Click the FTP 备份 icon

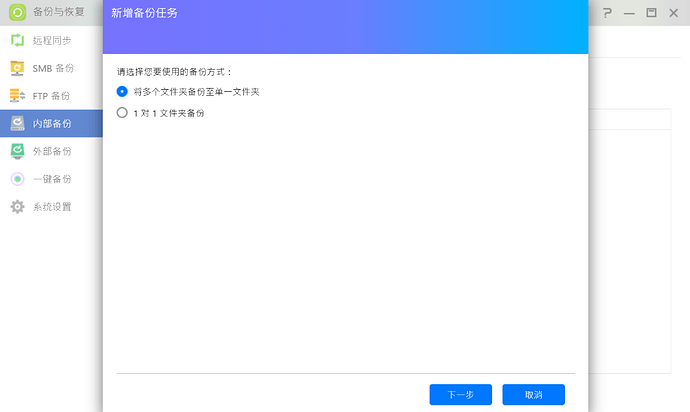click(17, 96)
